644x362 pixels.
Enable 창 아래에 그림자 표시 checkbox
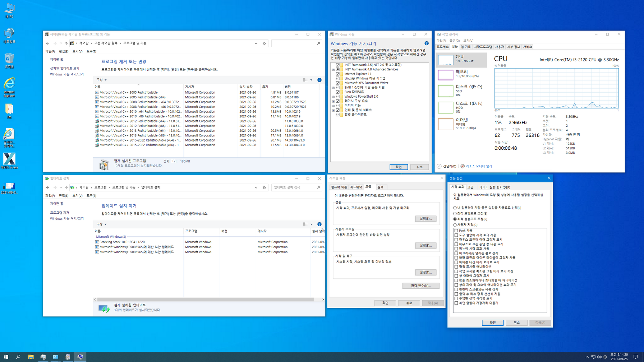456,276
